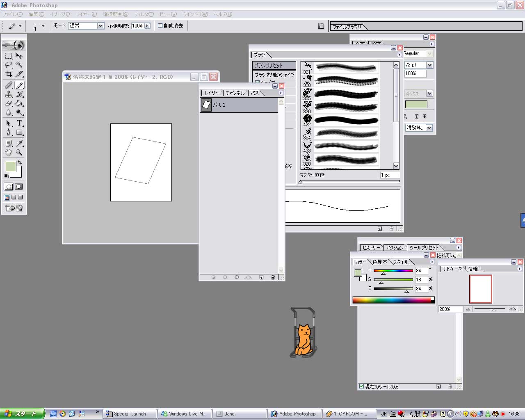The height and width of the screenshot is (420, 525).
Task: Select the Dodge tool
Action: (x=19, y=112)
